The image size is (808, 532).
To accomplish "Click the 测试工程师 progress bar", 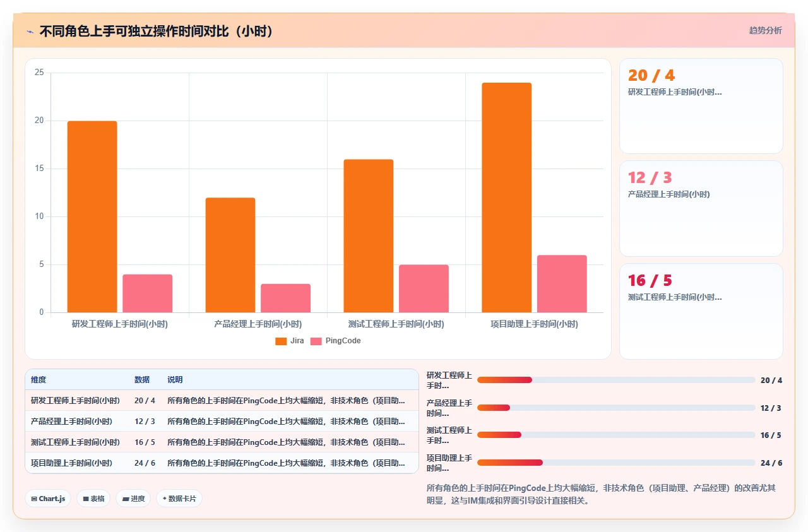I will tap(616, 435).
